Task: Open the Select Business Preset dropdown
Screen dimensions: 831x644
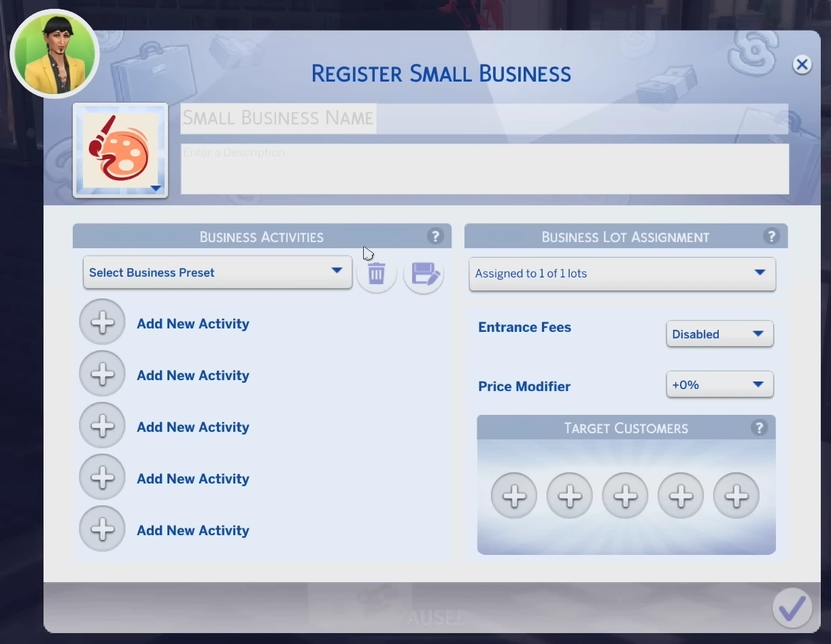Action: [x=218, y=272]
